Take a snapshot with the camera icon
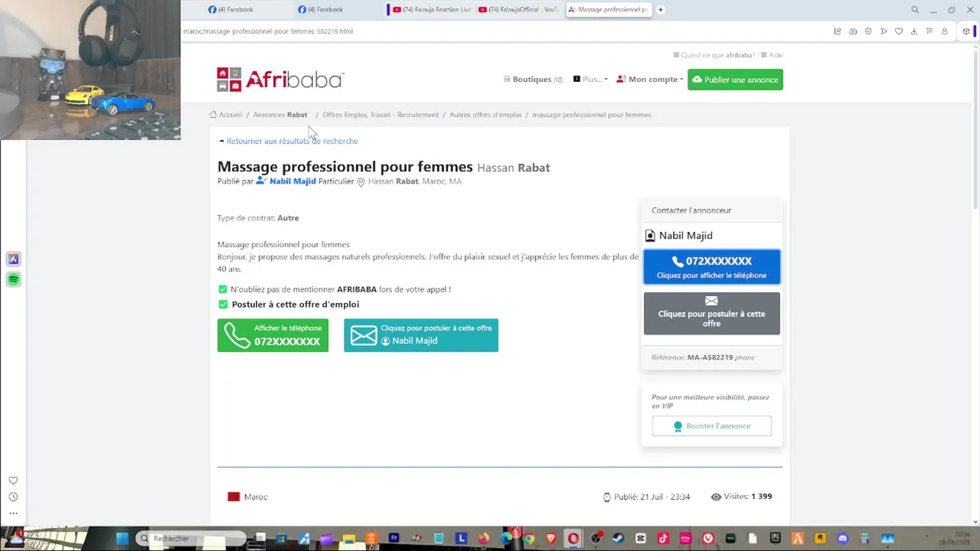This screenshot has width=980, height=551. coord(853,31)
